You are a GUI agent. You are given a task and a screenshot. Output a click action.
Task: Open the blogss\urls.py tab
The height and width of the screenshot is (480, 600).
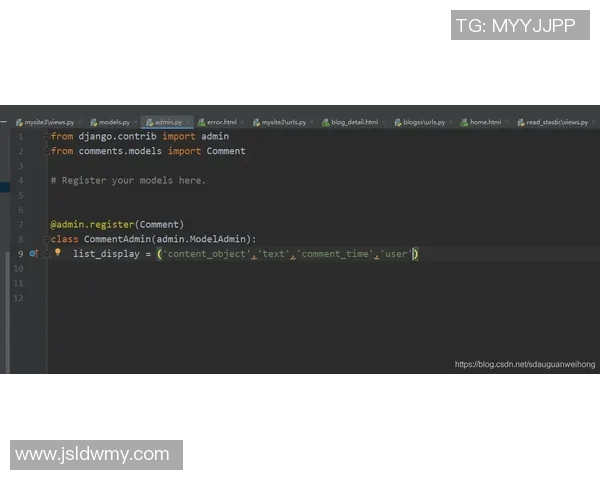[423, 122]
